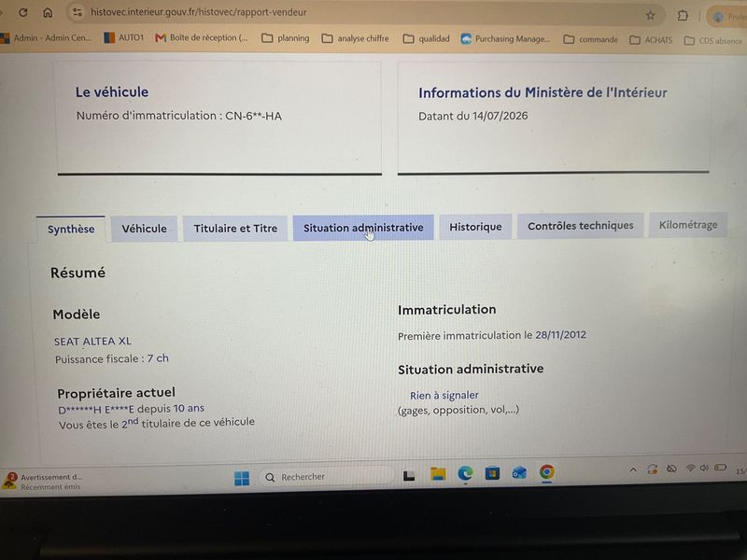Click the Vous êtes le 2nd titulaire text

[x=157, y=423]
